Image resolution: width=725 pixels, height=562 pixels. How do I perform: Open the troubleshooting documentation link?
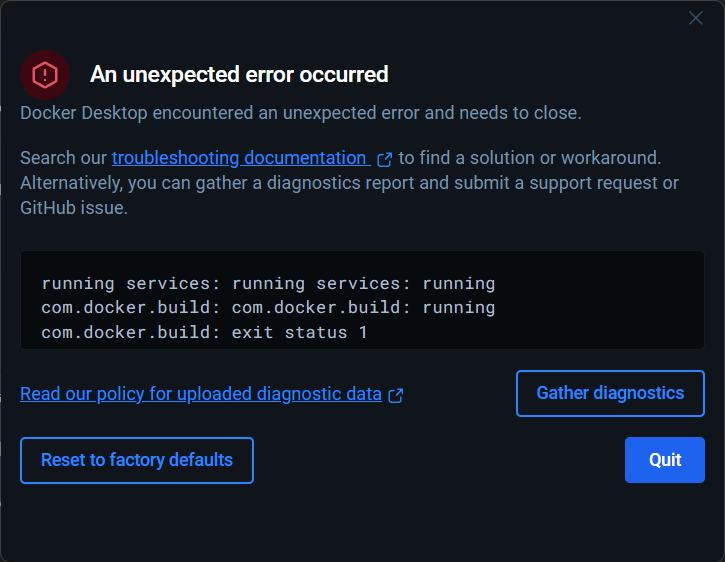point(239,158)
